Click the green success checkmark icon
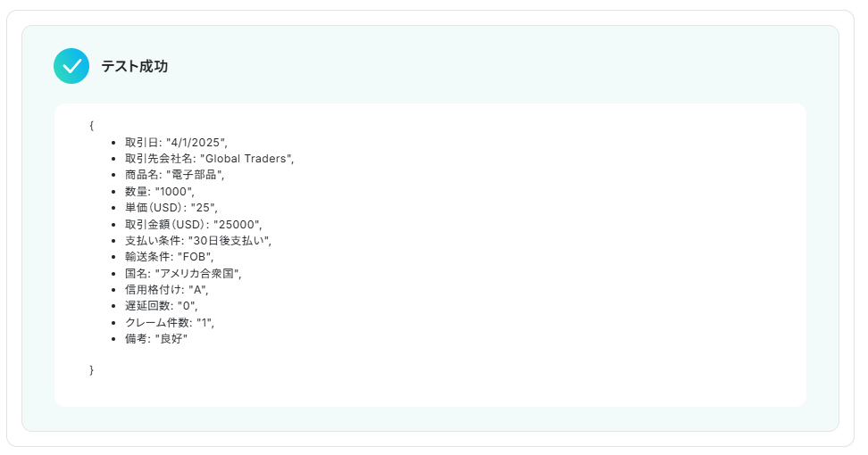This screenshot has width=868, height=455. click(x=71, y=66)
